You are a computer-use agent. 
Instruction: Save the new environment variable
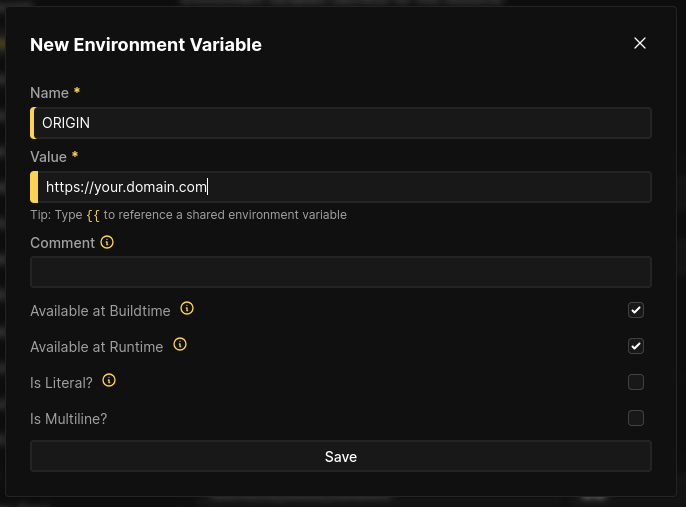point(340,456)
